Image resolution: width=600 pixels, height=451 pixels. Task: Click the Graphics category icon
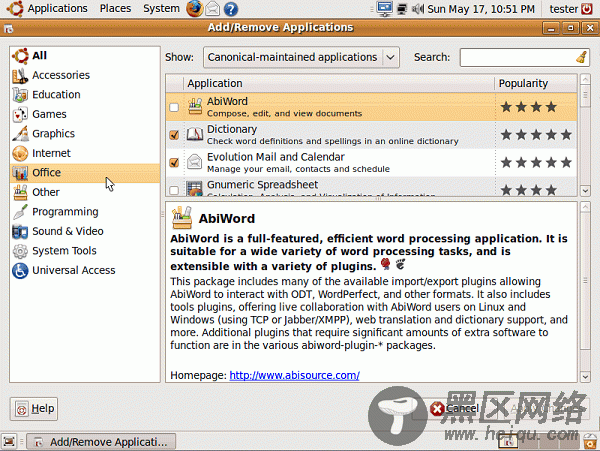[x=20, y=134]
